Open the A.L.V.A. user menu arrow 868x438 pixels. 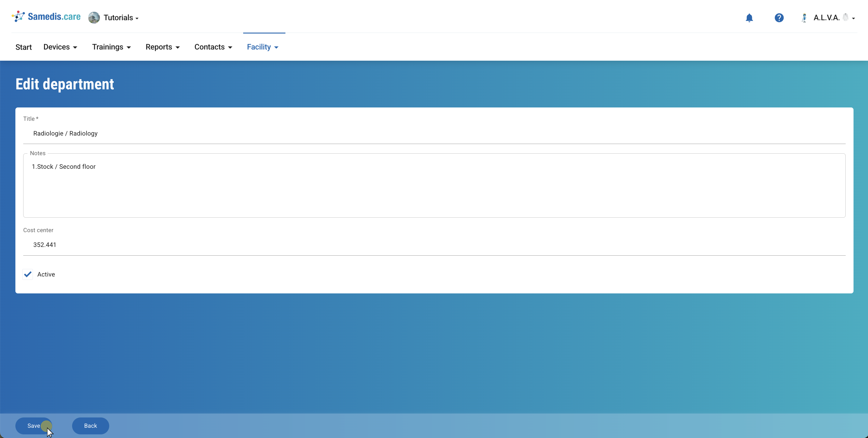click(853, 18)
